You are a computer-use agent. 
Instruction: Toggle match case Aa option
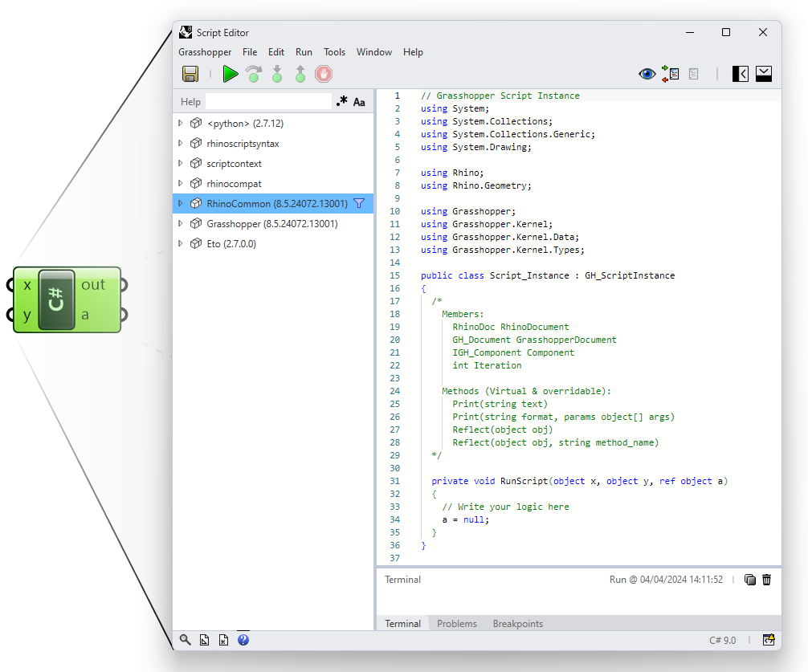(359, 102)
